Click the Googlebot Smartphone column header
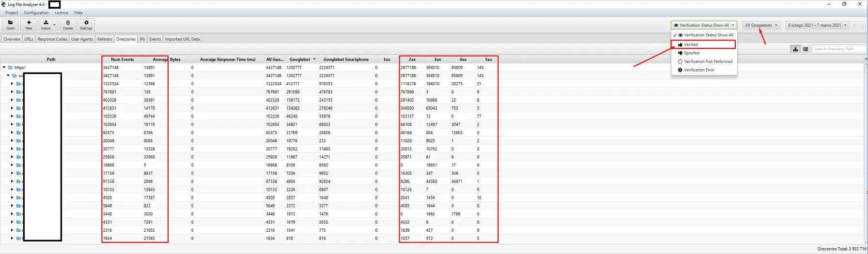Image resolution: width=868 pixels, height=254 pixels. point(346,60)
